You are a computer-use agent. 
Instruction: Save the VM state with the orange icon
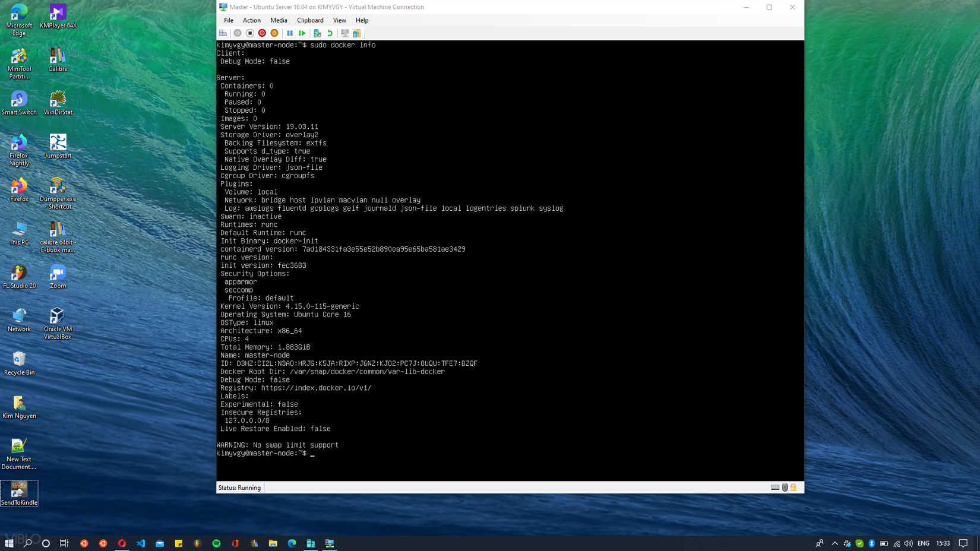tap(274, 33)
